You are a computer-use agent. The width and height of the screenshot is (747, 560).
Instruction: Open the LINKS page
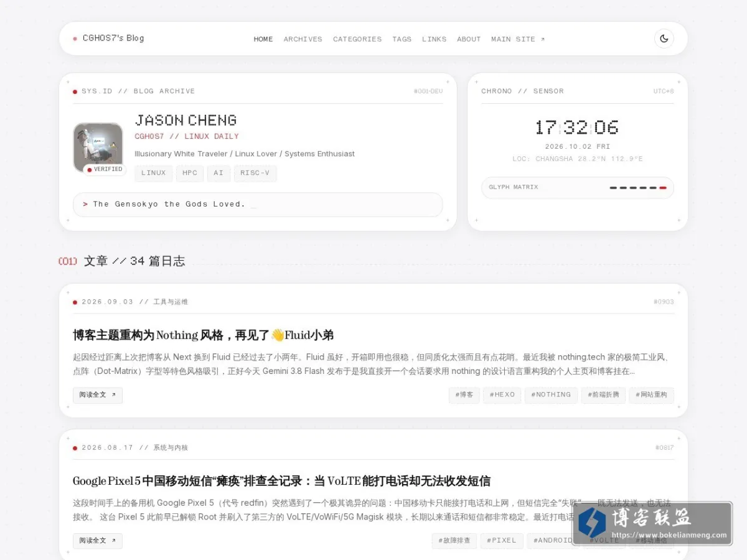434,39
